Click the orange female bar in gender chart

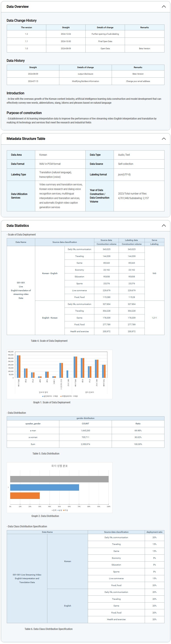tap(25, 495)
